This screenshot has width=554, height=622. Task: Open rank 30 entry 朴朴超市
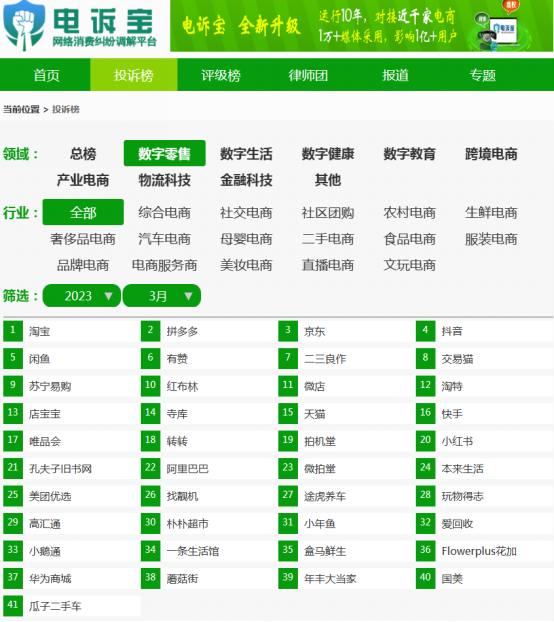pos(188,524)
